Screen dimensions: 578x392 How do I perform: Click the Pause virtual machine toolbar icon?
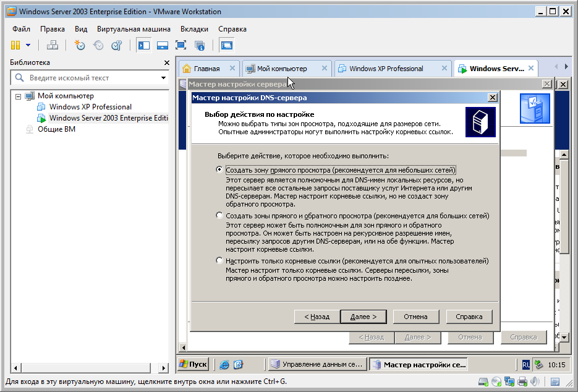(x=15, y=45)
